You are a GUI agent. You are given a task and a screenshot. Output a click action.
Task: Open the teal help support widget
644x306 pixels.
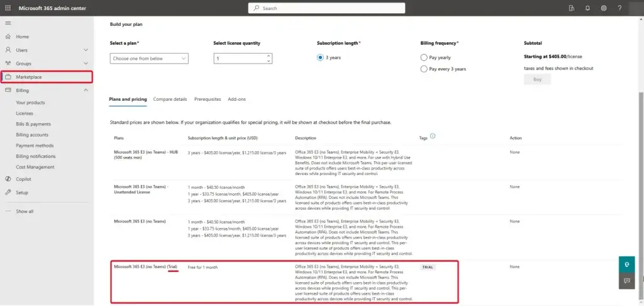[x=627, y=264]
